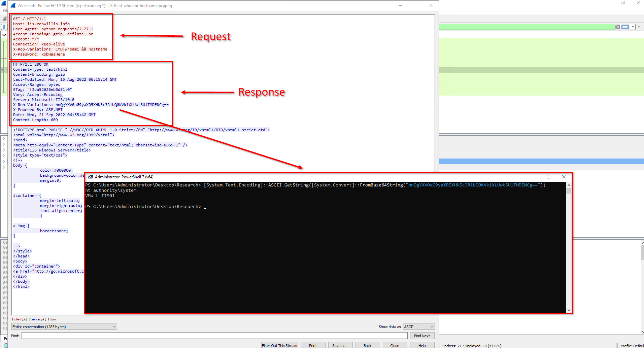The height and width of the screenshot is (348, 644).
Task: Close the PowerShell window
Action: coord(564,177)
